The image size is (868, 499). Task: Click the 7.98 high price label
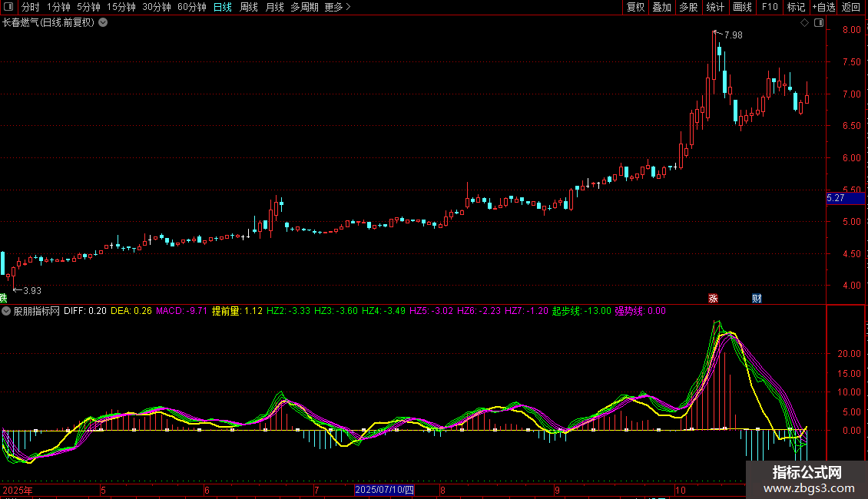[733, 35]
